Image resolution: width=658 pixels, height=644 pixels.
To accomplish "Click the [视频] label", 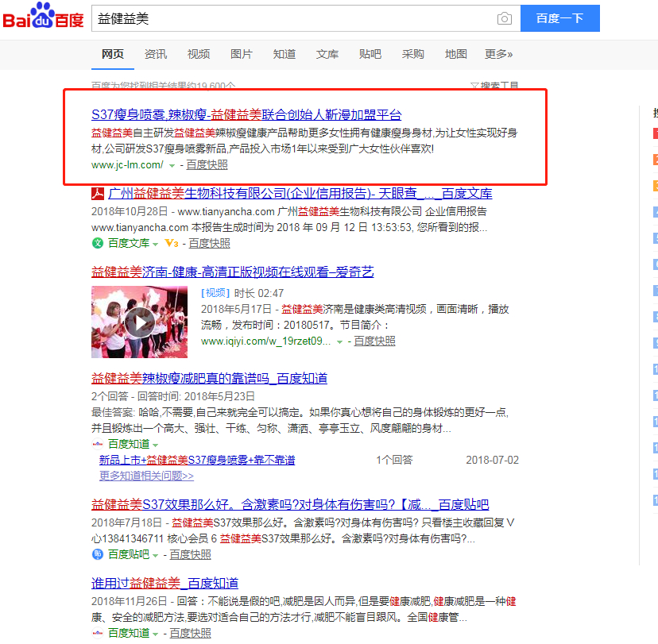I will (215, 293).
